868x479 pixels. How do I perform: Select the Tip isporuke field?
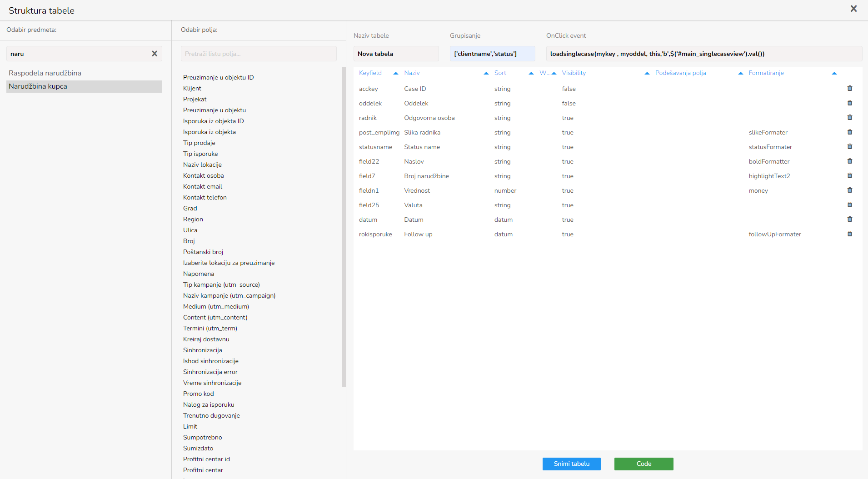[200, 154]
